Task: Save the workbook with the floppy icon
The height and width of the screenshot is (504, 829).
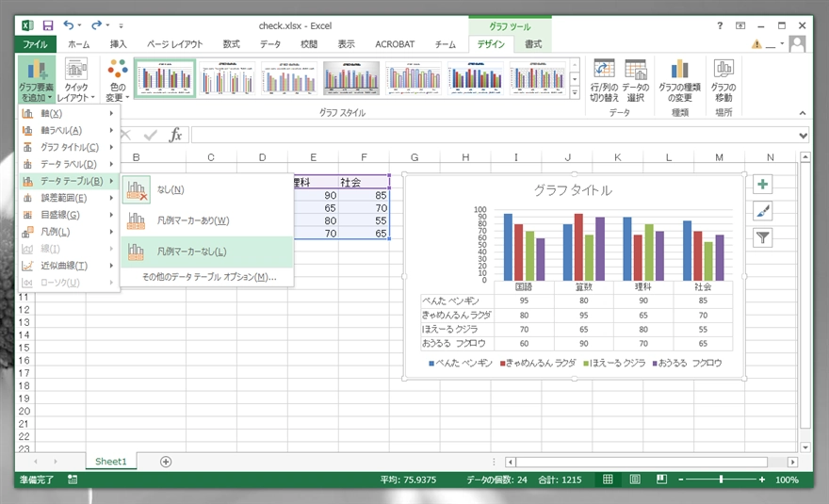Action: (48, 25)
